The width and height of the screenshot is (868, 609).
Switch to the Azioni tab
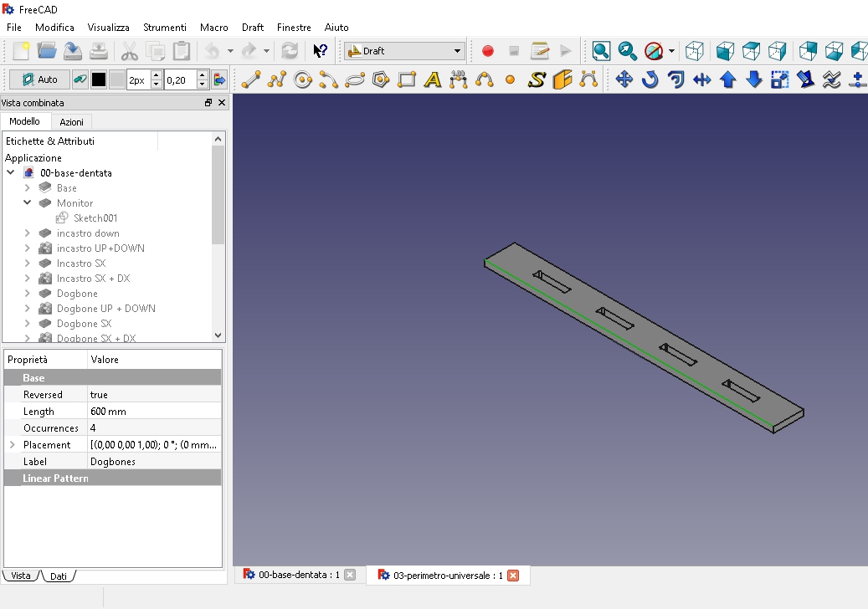[x=71, y=121]
